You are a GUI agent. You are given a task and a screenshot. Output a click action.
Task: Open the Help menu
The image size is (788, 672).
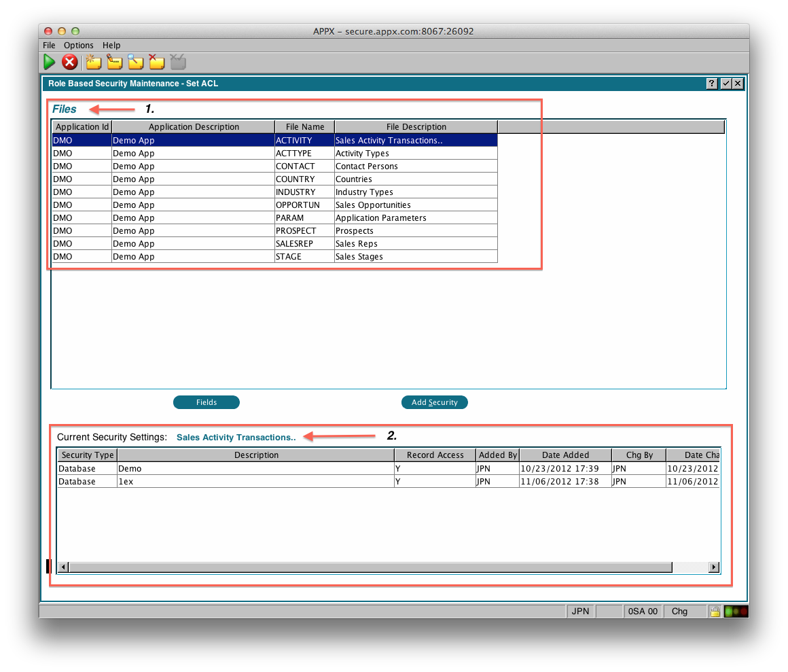111,46
